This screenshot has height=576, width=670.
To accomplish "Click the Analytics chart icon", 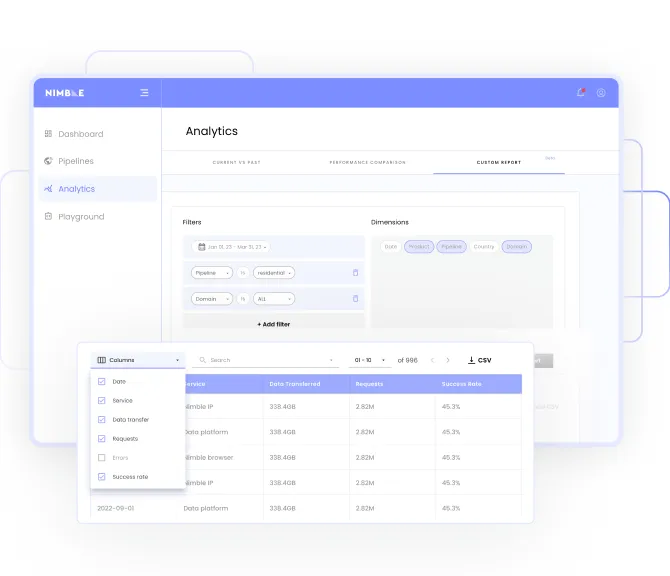I will tap(48, 188).
